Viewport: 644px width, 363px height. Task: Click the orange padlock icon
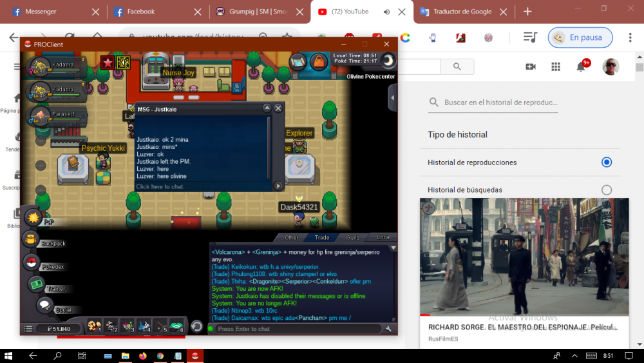click(318, 62)
